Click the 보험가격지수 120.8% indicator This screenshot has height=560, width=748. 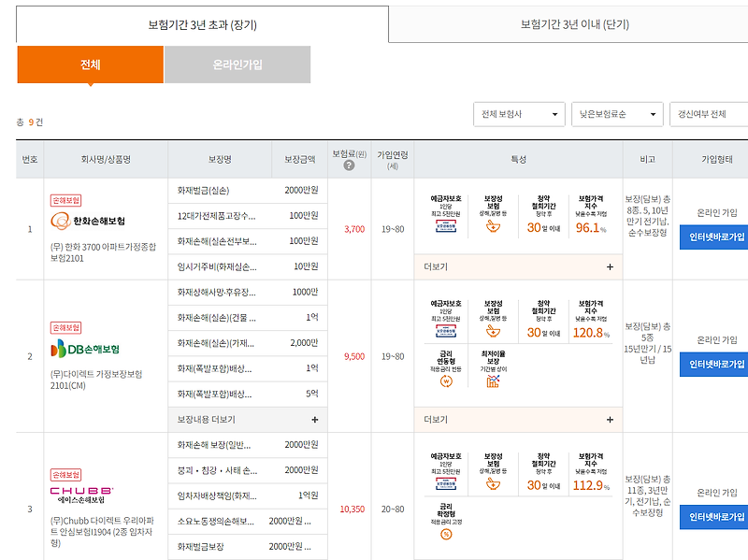(591, 320)
